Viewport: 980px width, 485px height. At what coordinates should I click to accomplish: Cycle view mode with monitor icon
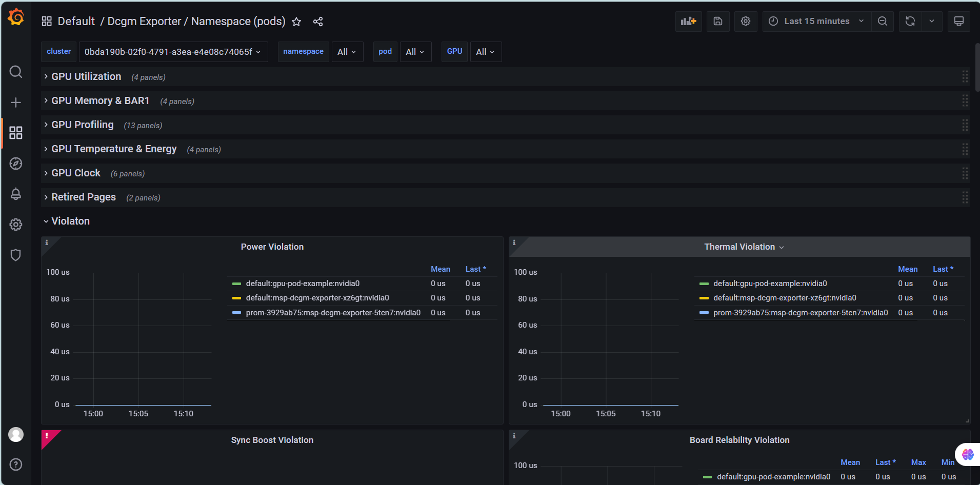tap(958, 22)
